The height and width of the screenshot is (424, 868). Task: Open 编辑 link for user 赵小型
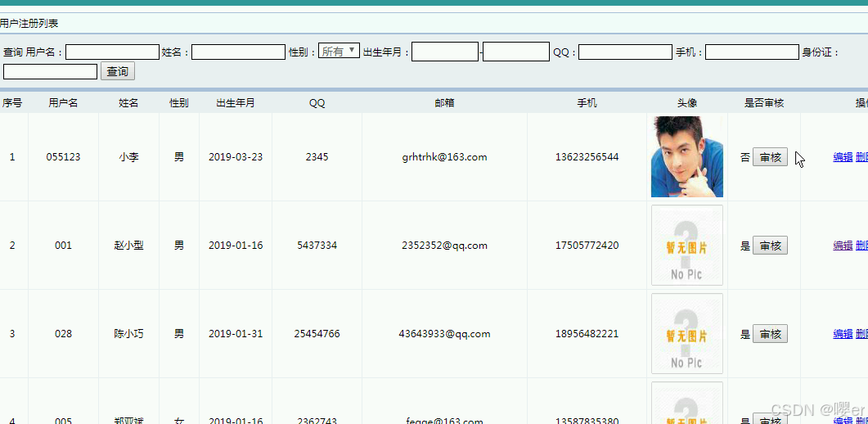pos(843,246)
